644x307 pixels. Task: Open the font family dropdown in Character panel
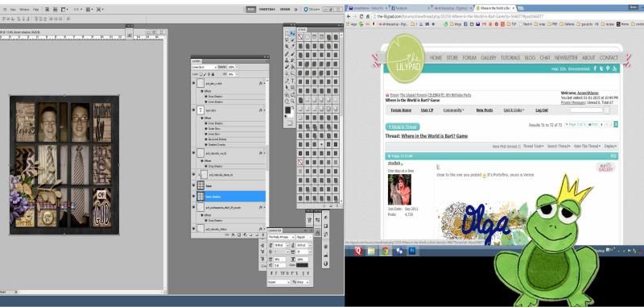click(x=282, y=237)
